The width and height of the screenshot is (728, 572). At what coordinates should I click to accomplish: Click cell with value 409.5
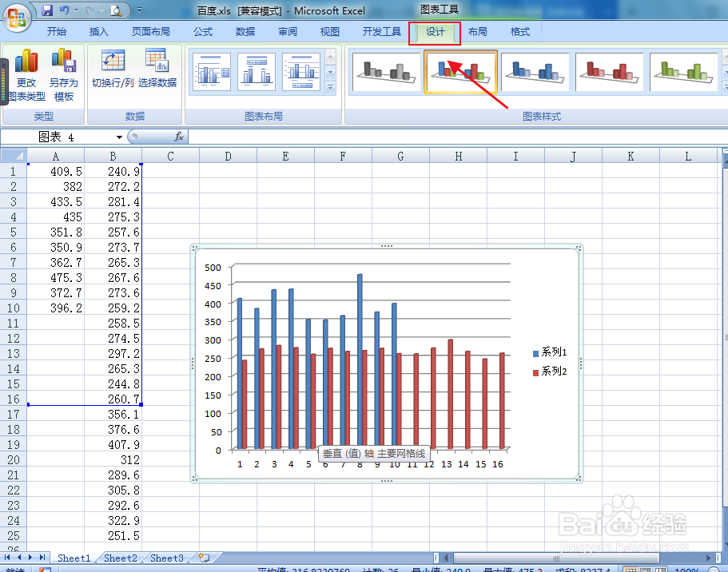tap(56, 171)
